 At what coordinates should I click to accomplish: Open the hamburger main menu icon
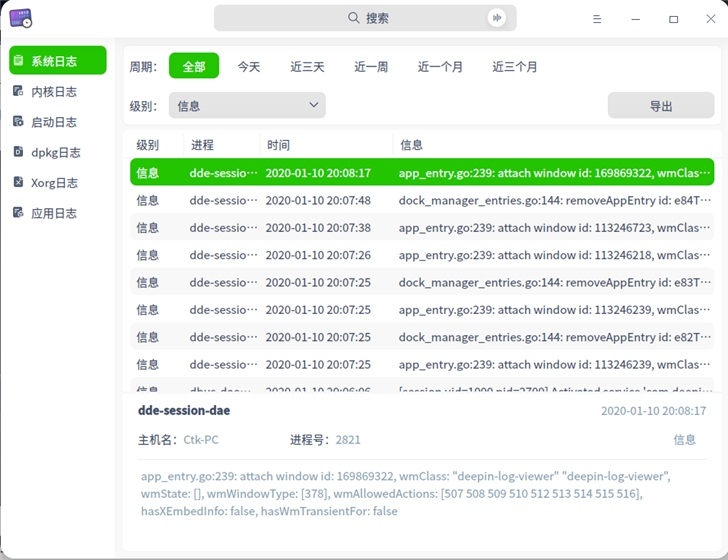(597, 19)
